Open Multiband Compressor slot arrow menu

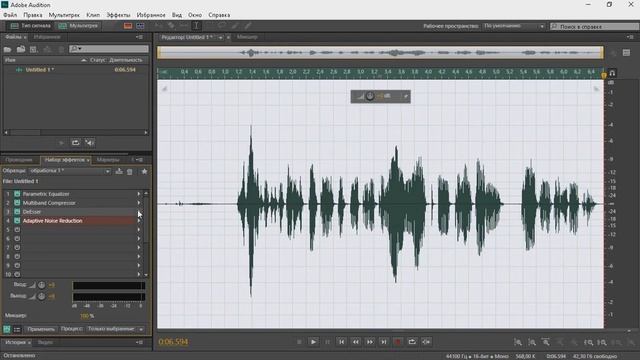(139, 203)
